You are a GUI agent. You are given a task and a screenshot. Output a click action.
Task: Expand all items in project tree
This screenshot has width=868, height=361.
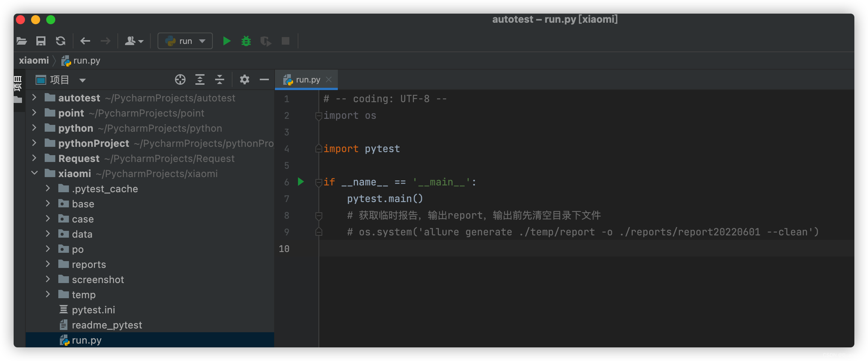pos(200,79)
